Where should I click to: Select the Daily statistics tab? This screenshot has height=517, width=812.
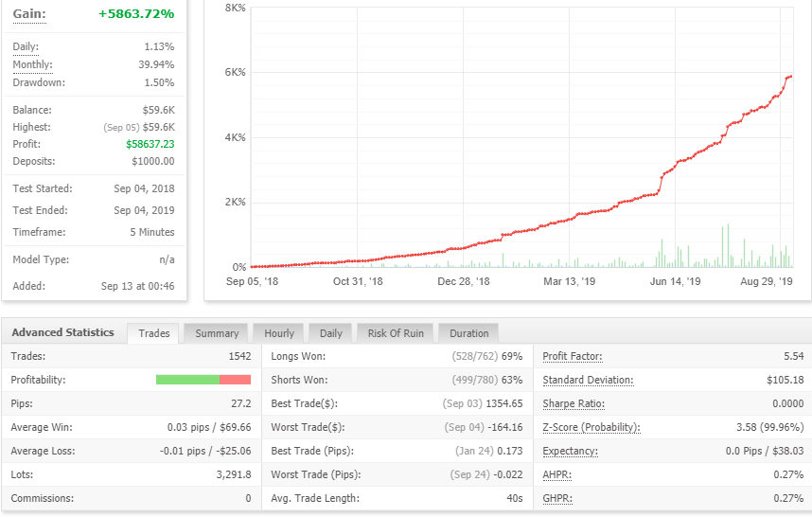[x=331, y=333]
